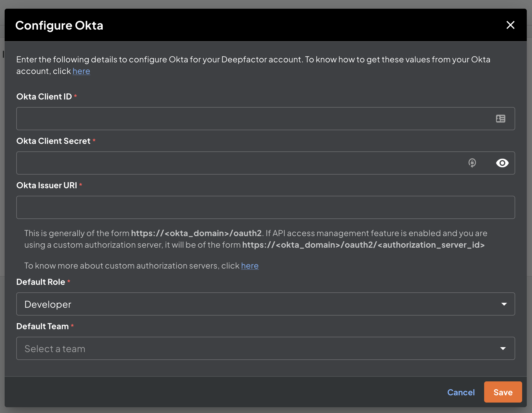Click the 'Okta Client Secret' label text
Screen dimensions: 532x413
point(53,141)
